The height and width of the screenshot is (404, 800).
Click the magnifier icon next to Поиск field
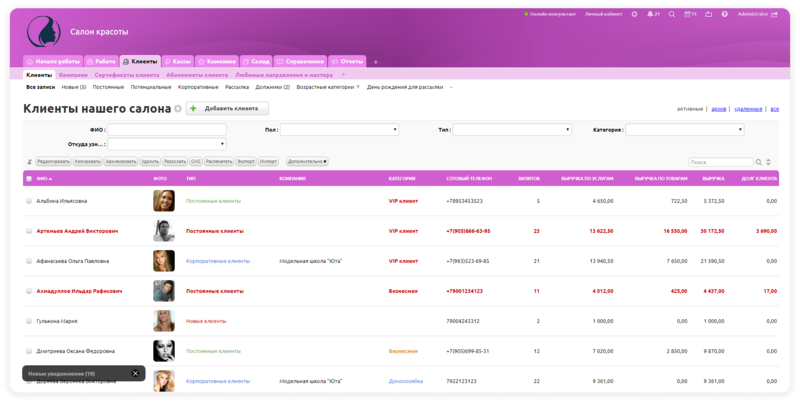coord(759,162)
